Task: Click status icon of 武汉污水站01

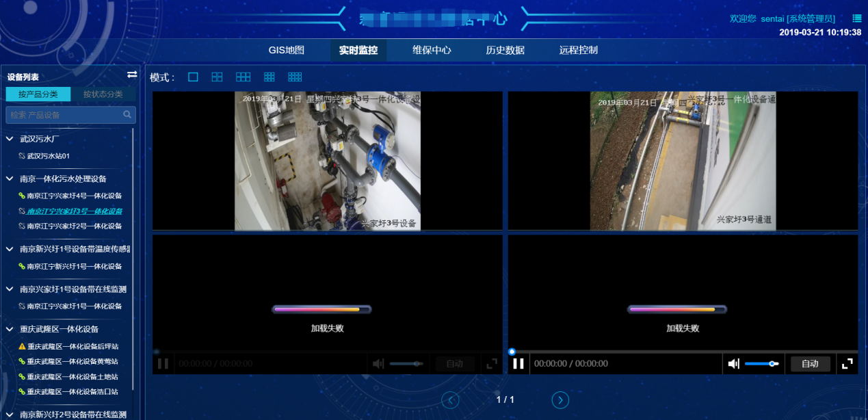Action: pyautogui.click(x=22, y=156)
